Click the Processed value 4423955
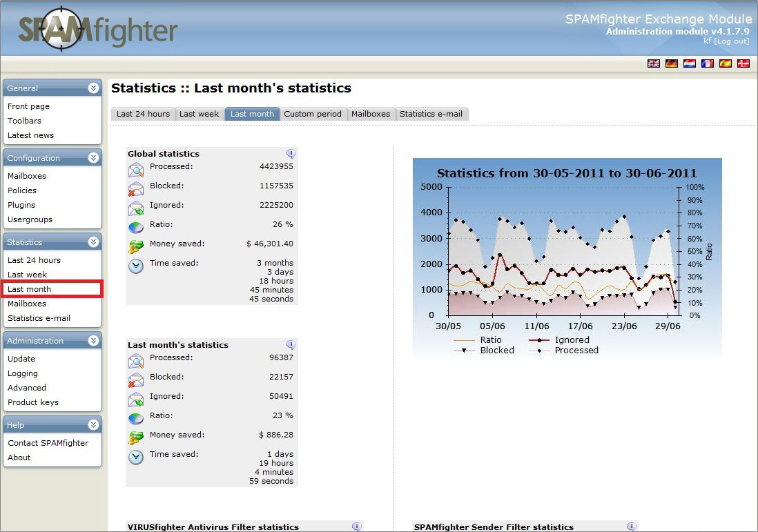Viewport: 758px width, 532px height. (x=277, y=166)
